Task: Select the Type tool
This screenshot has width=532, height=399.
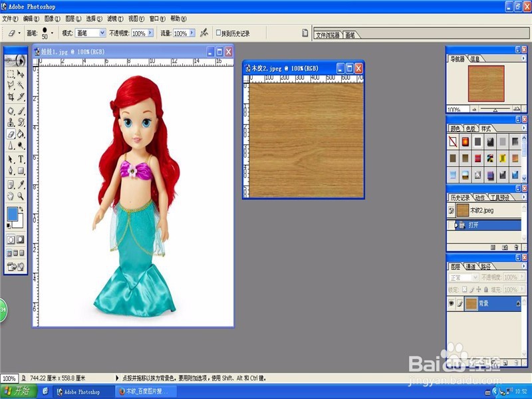Action: 21,159
